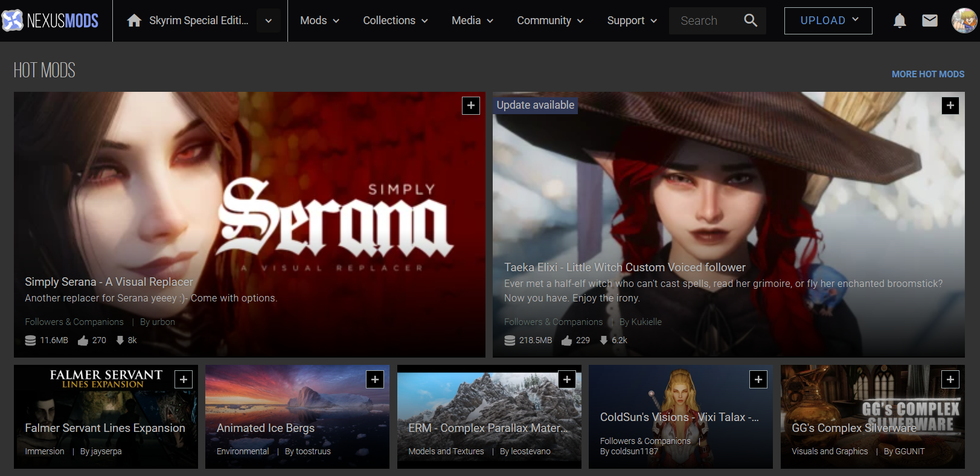Viewport: 980px width, 476px height.
Task: Add Animated Ice Bergs via plus icon
Action: click(375, 379)
